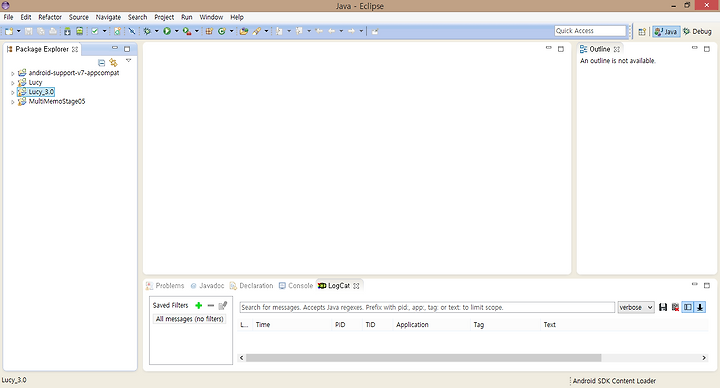
Task: Switch to the Problems tab
Action: [165, 286]
